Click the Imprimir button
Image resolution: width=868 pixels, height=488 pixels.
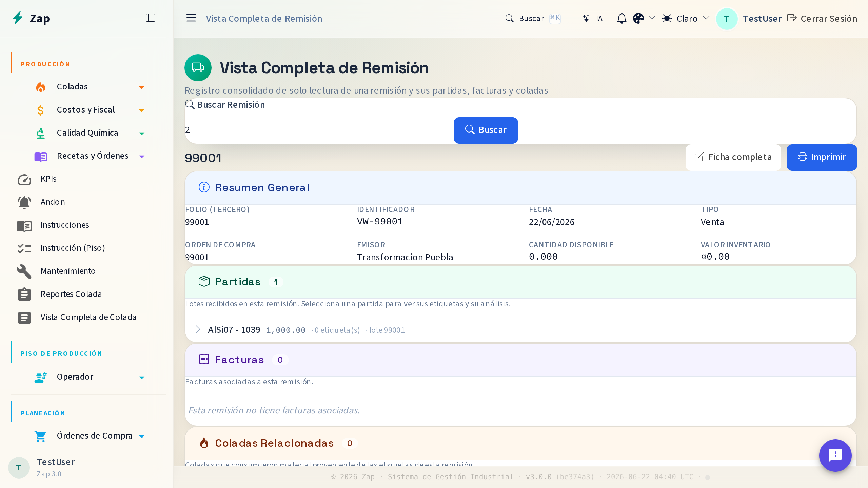(822, 157)
